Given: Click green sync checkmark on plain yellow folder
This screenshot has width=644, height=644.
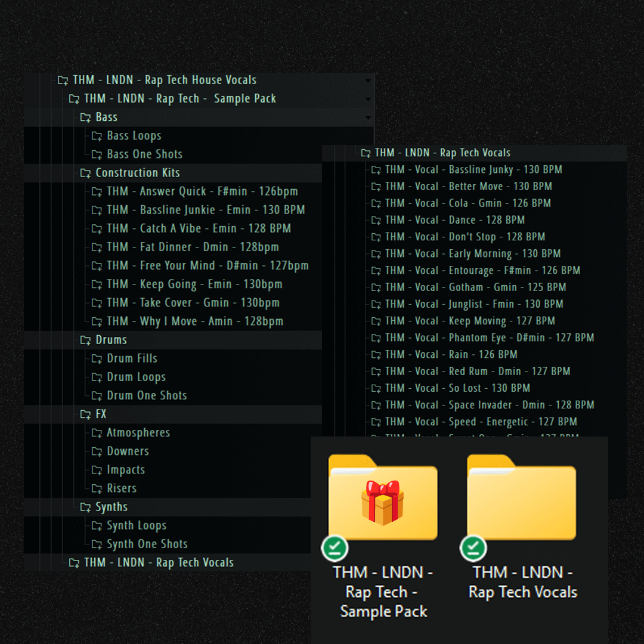Looking at the screenshot, I should click(x=473, y=549).
